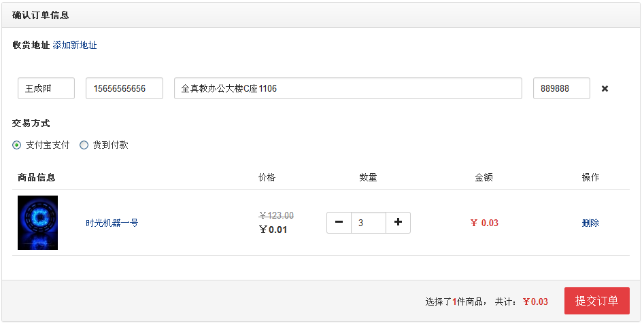
Task: Click the 商品信息 column header
Action: pyautogui.click(x=37, y=177)
